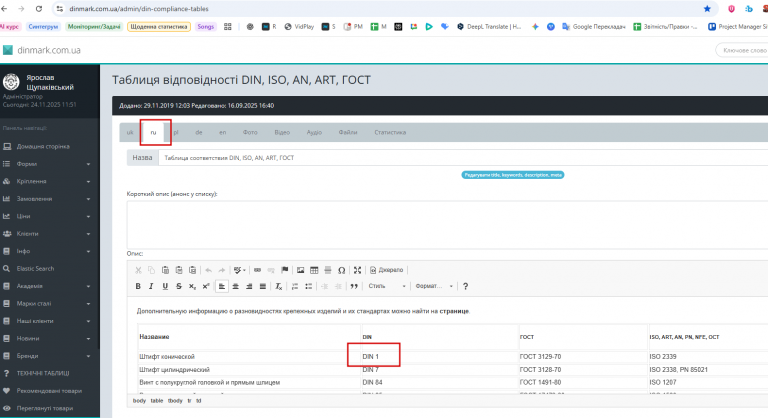Open Рекомендовані товари in the sidebar
Screen dimensions: 768x418
coord(48,391)
